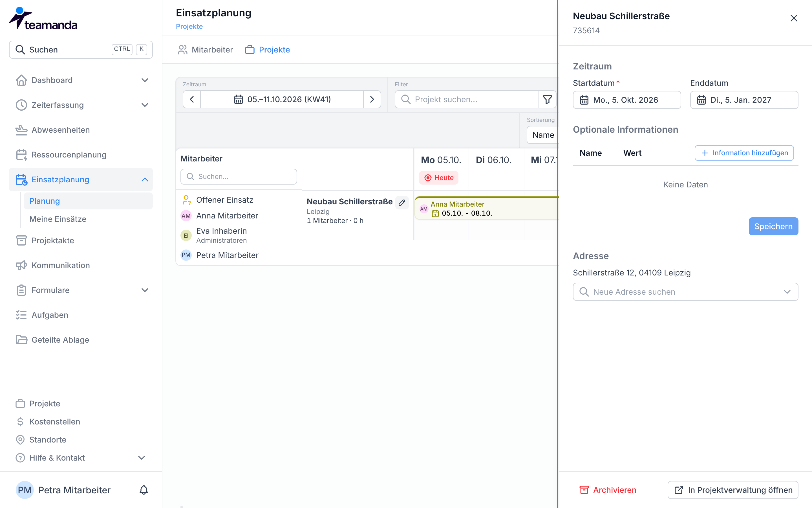This screenshot has height=508, width=812.
Task: Click the Heute today marker
Action: 438,178
